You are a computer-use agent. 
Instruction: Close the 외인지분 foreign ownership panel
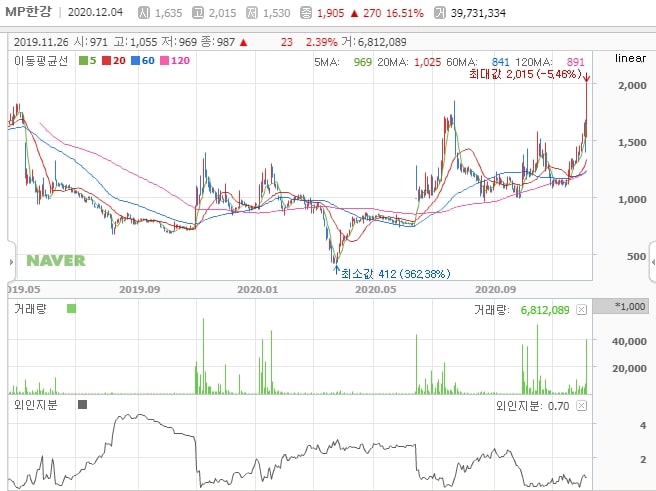point(581,405)
